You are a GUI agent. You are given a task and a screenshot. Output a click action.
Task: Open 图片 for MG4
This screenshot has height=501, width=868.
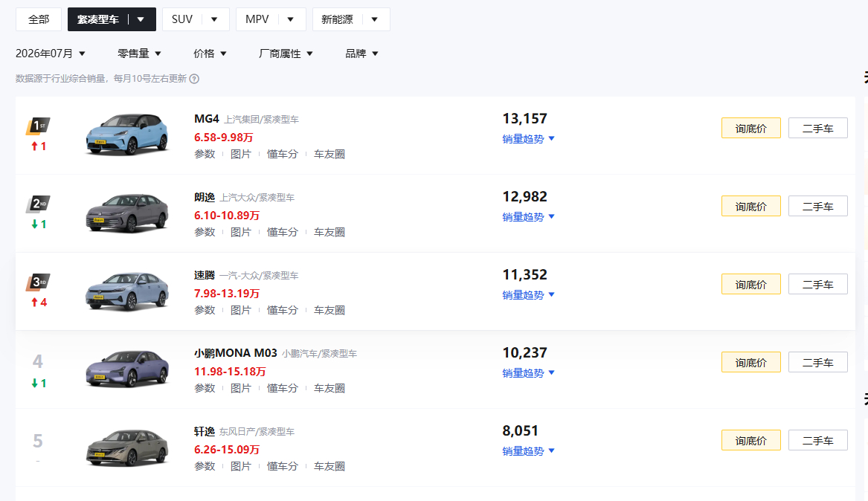(241, 155)
